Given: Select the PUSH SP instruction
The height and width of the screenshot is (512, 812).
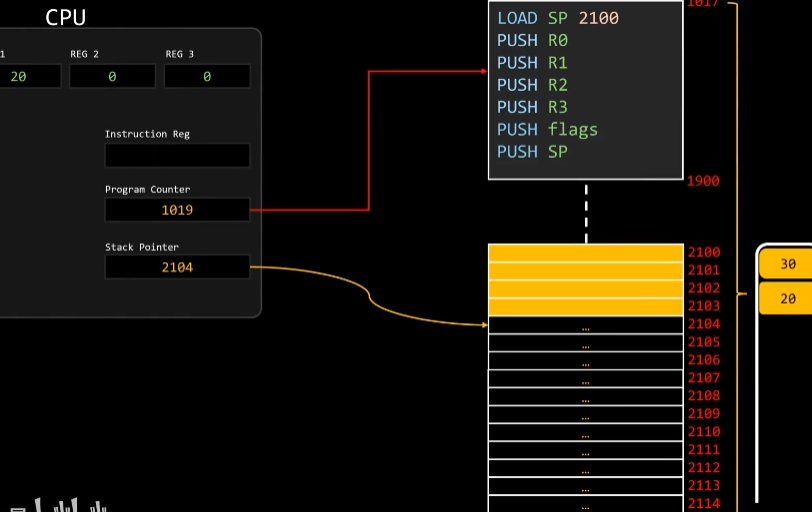Looking at the screenshot, I should 532,152.
